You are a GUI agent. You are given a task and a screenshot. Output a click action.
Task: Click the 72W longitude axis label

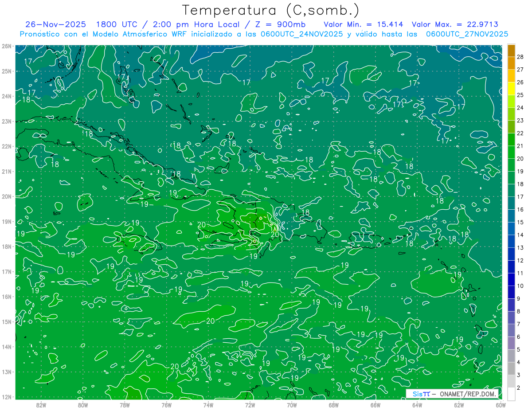coord(250,404)
